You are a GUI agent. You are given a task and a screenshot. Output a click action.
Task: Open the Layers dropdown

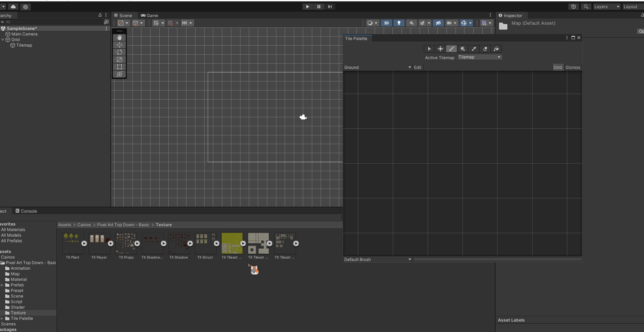point(607,7)
